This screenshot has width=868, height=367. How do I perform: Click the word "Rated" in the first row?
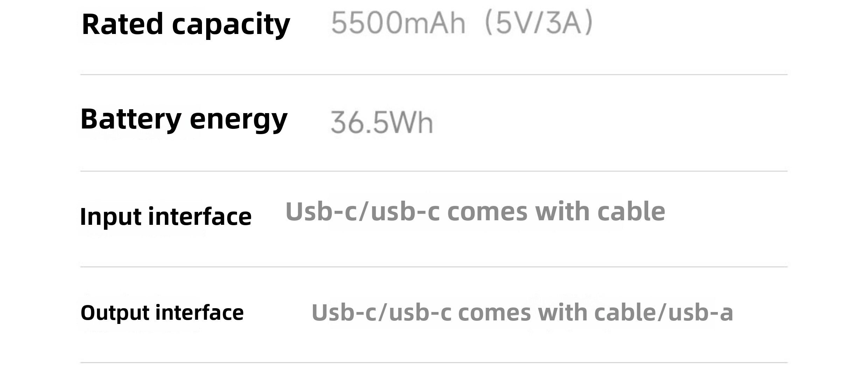click(122, 25)
